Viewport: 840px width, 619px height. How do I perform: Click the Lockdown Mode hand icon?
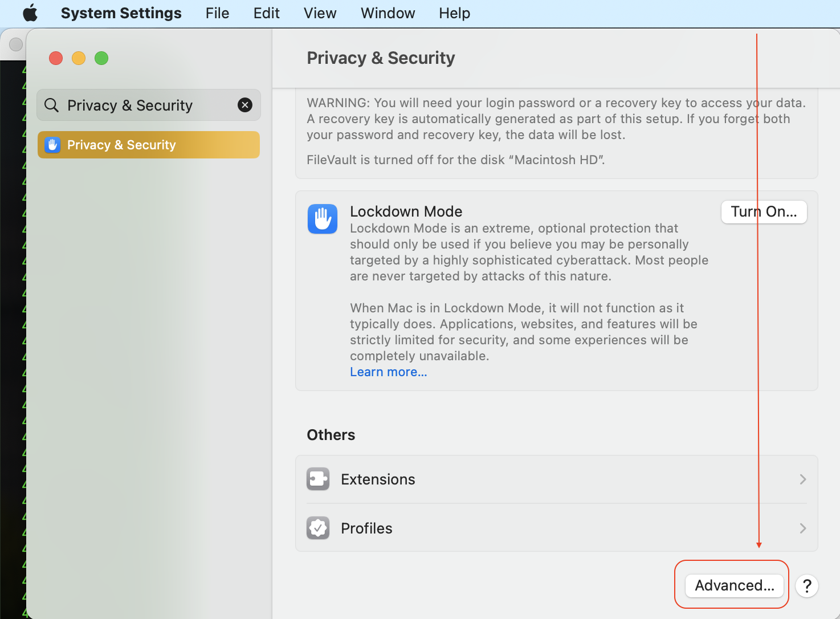[323, 219]
